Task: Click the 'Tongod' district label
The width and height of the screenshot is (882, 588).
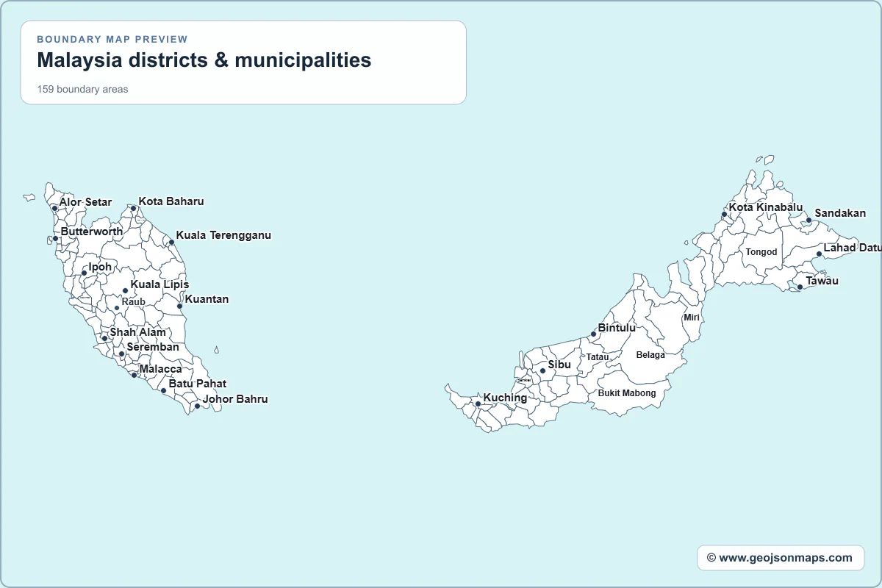Action: tap(761, 252)
